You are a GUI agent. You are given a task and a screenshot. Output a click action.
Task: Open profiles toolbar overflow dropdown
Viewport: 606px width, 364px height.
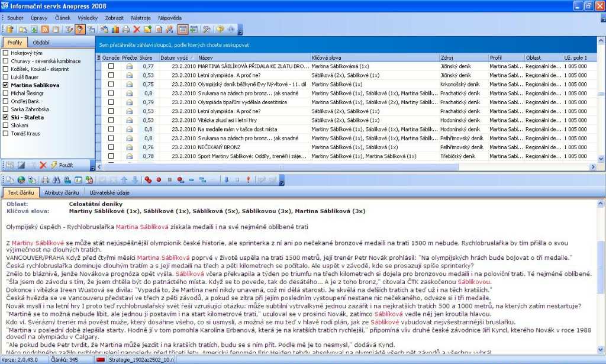[x=92, y=166]
